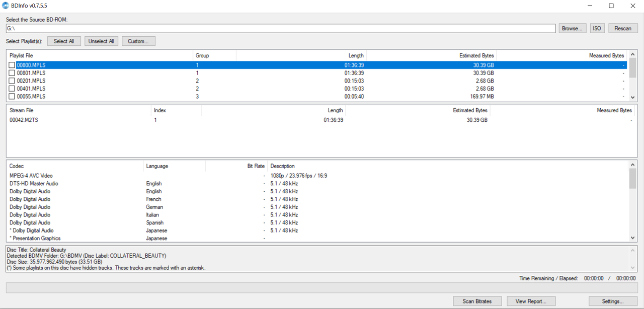The width and height of the screenshot is (644, 309).
Task: Select the MPEG-4 AVC Video codec row
Action: click(317, 176)
